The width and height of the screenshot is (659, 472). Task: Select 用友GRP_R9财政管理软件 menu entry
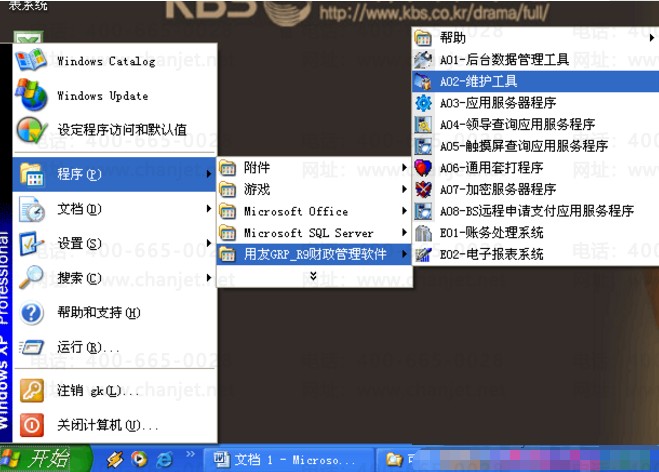(x=314, y=254)
